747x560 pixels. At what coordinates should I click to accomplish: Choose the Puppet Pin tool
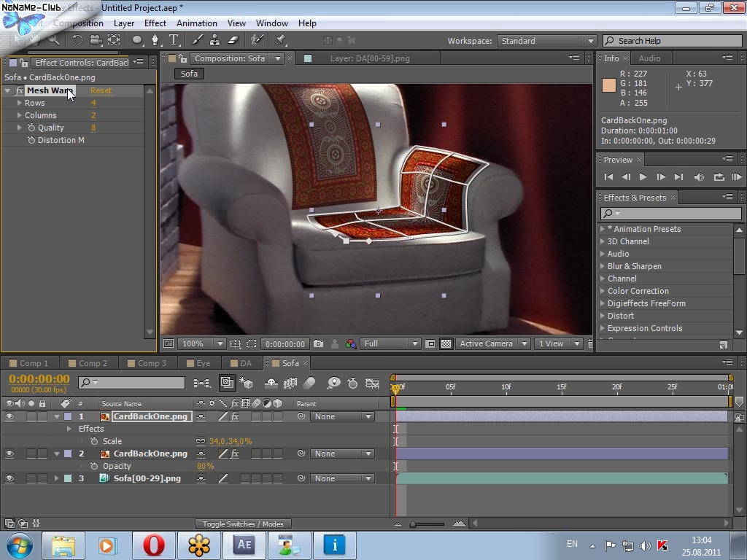click(x=281, y=40)
